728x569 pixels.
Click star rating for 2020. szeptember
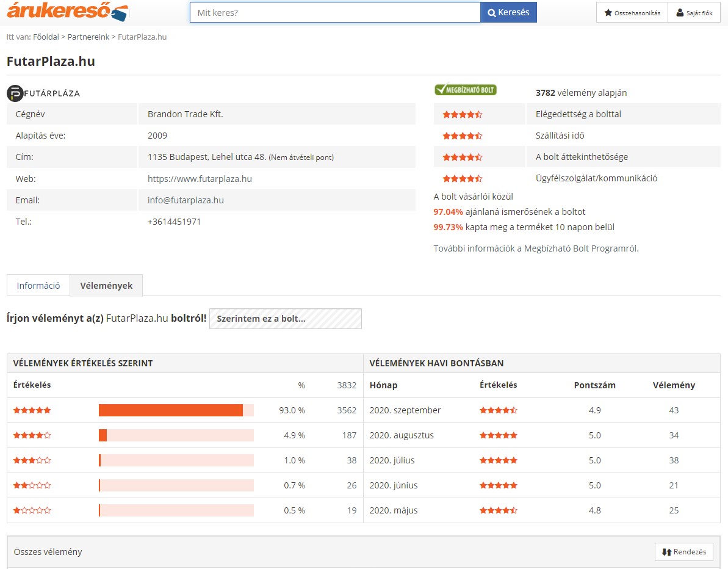coord(499,410)
